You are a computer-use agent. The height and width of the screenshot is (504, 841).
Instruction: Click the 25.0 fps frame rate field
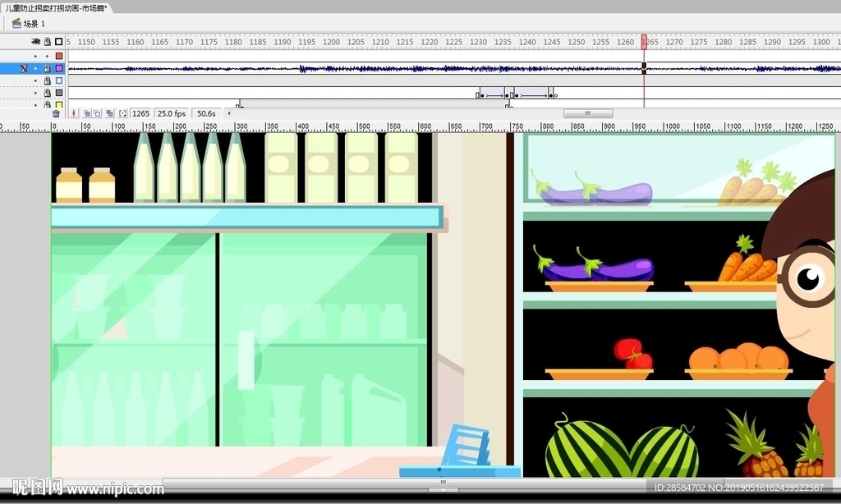[171, 113]
